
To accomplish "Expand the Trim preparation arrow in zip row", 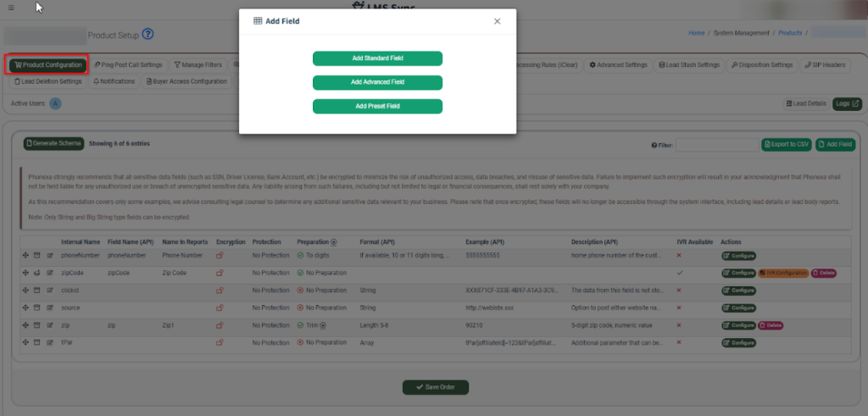I will 327,325.
